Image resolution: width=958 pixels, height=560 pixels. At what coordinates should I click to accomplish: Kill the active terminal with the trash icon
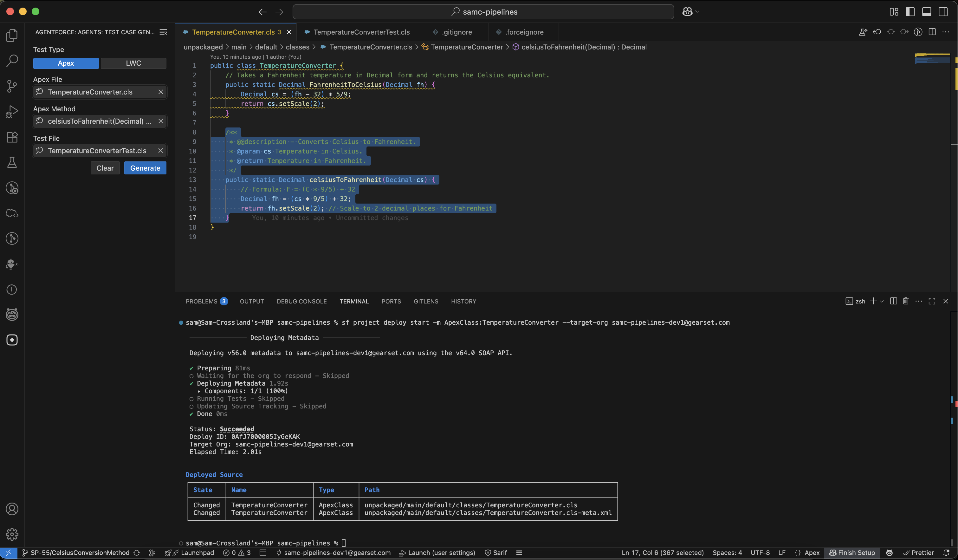(906, 301)
